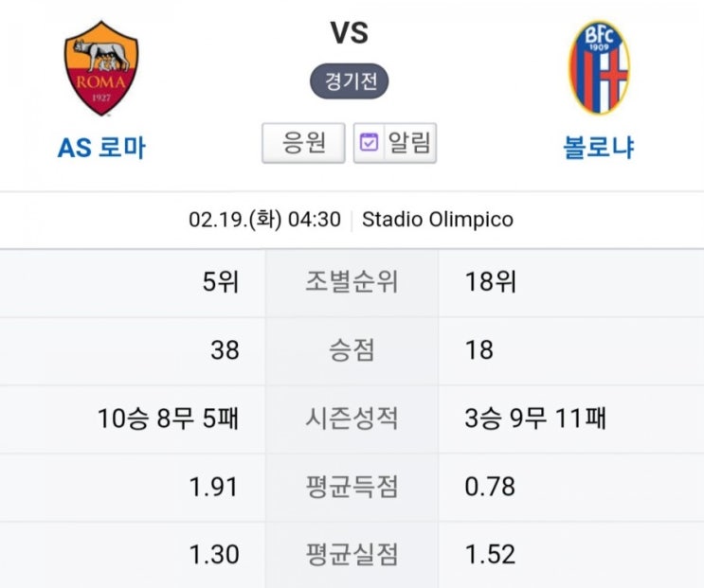Viewport: 704px width, 588px height.
Task: Select the 시즌성적 season record label
Action: pyautogui.click(x=352, y=419)
